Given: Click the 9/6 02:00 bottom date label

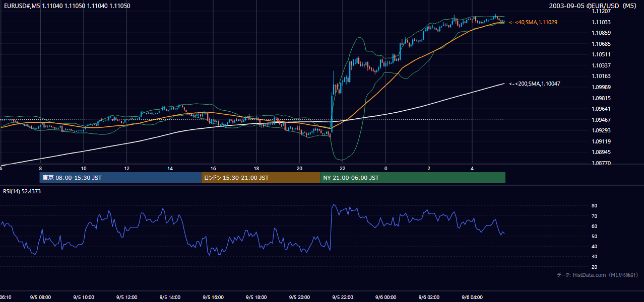Looking at the screenshot, I should (429, 297).
